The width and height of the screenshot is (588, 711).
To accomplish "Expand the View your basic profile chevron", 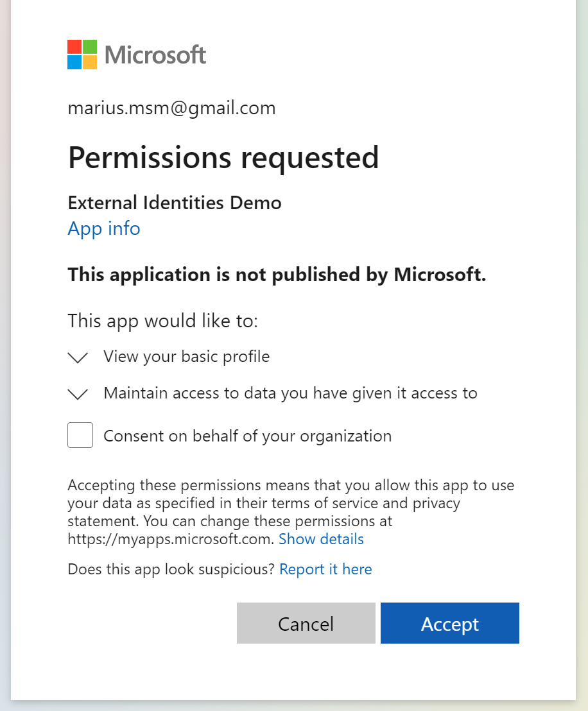I will (78, 357).
